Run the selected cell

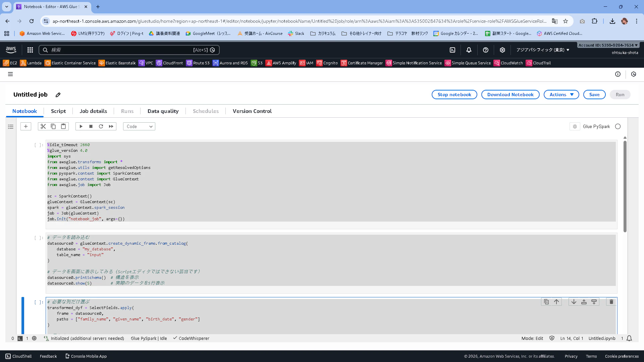click(x=81, y=126)
